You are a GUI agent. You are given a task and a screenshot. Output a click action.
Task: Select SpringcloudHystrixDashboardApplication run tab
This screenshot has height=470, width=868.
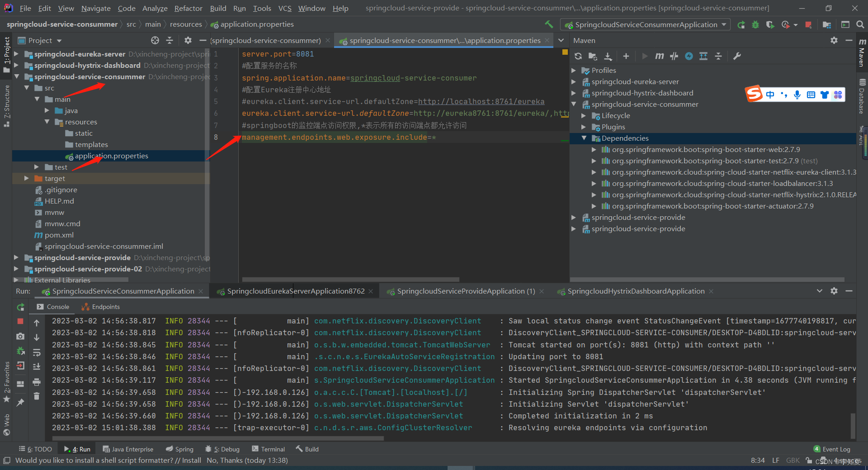pos(636,291)
